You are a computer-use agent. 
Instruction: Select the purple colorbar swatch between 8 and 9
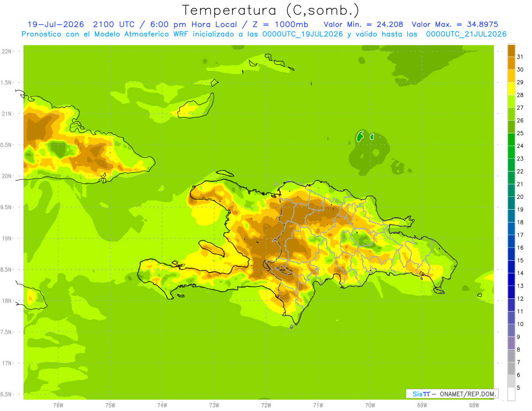pyautogui.click(x=511, y=343)
